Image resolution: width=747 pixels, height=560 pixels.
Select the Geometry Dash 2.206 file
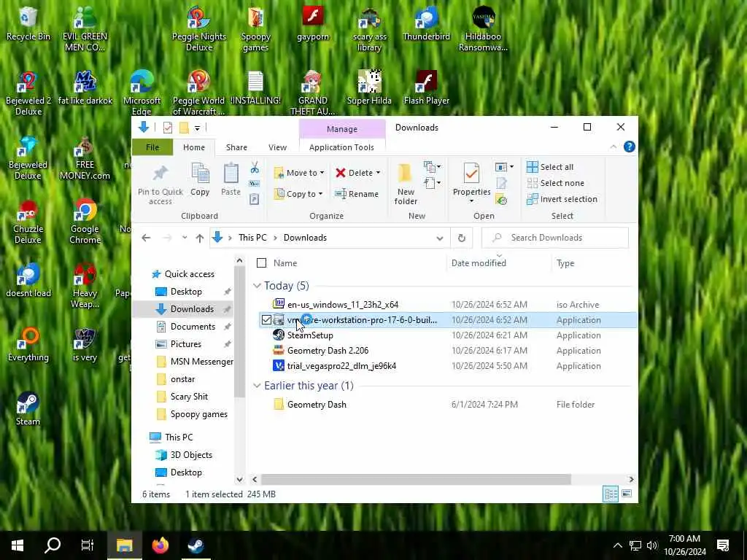[x=328, y=351]
